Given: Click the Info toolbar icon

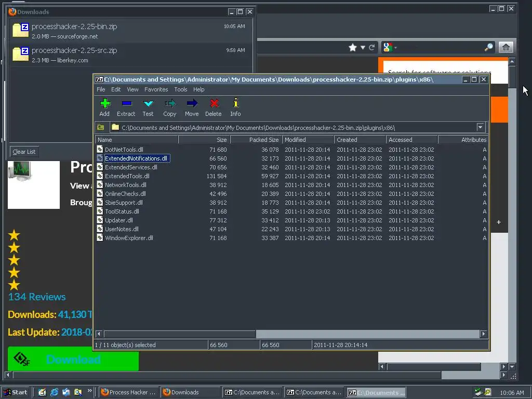Looking at the screenshot, I should pos(235,103).
